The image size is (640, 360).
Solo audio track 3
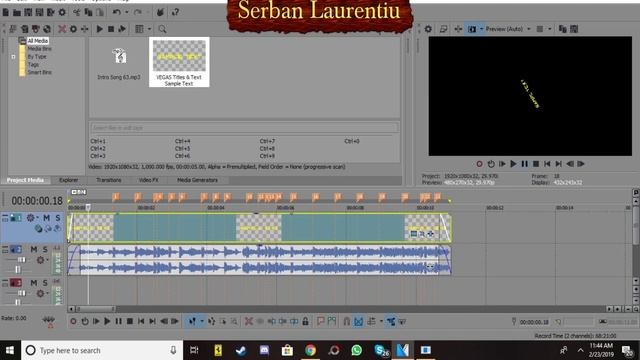tap(45, 282)
